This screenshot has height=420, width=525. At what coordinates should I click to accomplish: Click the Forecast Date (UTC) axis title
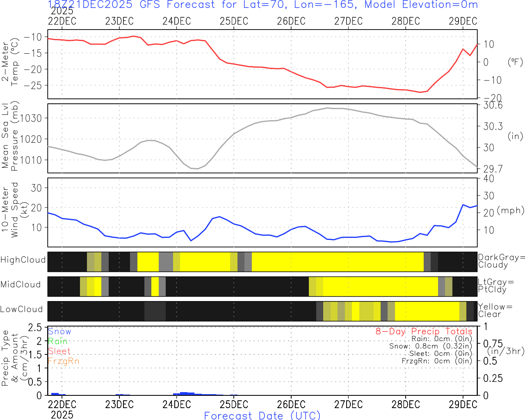coord(262,415)
